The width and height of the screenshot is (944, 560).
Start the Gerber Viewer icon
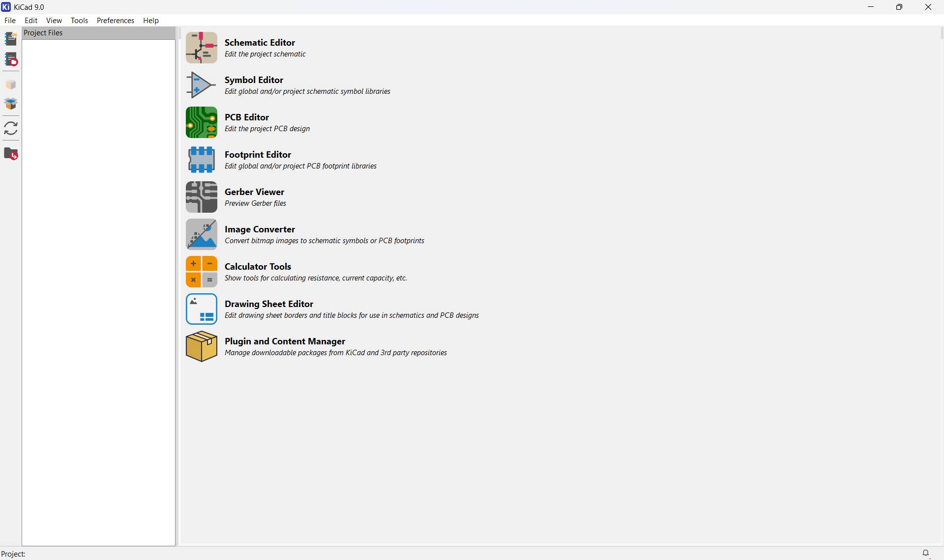pos(201,197)
